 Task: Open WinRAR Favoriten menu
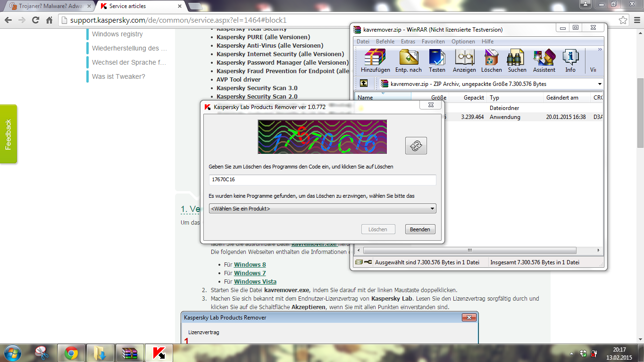[x=433, y=42]
